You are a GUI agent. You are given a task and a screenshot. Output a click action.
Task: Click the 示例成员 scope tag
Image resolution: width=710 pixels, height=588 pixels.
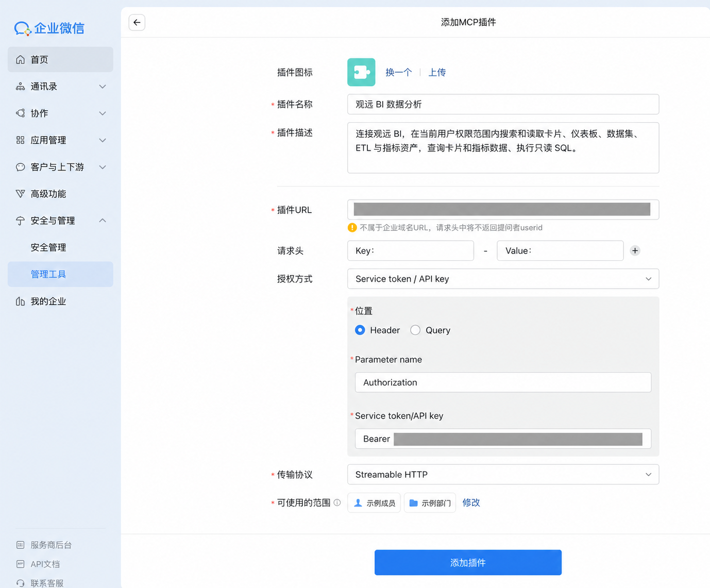tap(374, 503)
